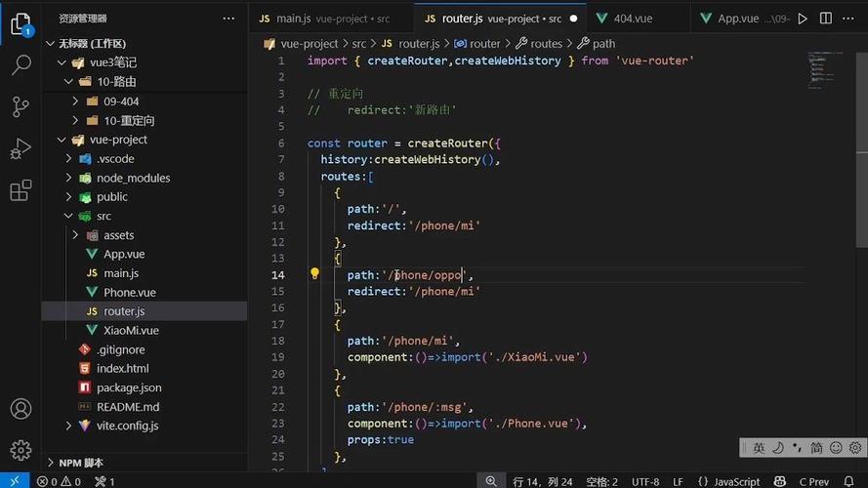Click the run code play icon

pyautogui.click(x=803, y=19)
